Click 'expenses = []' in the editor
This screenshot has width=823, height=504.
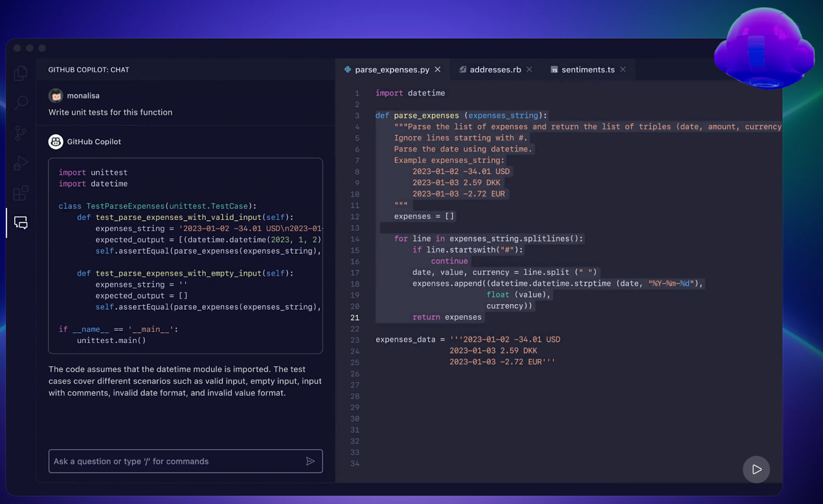point(424,217)
